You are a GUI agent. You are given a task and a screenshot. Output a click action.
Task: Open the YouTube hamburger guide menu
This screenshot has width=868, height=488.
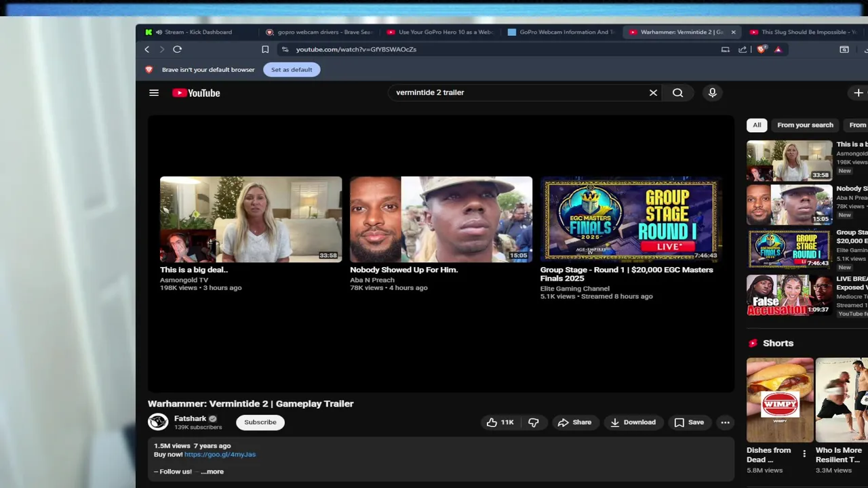click(154, 93)
